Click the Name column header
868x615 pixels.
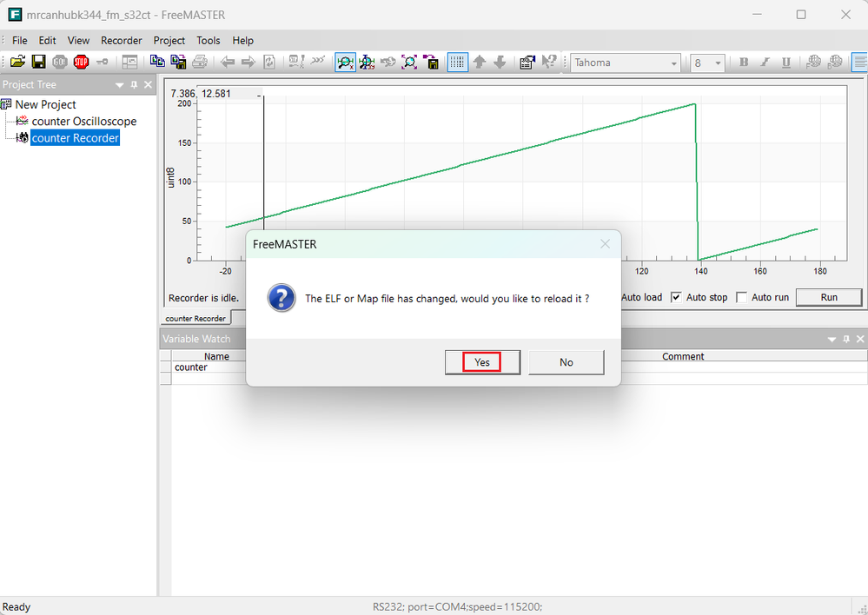point(216,356)
